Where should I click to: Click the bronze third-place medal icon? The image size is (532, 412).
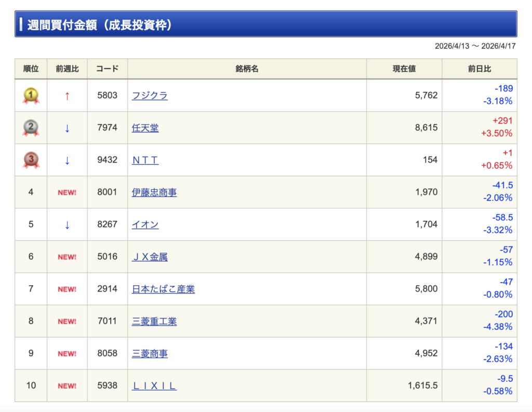click(x=31, y=160)
